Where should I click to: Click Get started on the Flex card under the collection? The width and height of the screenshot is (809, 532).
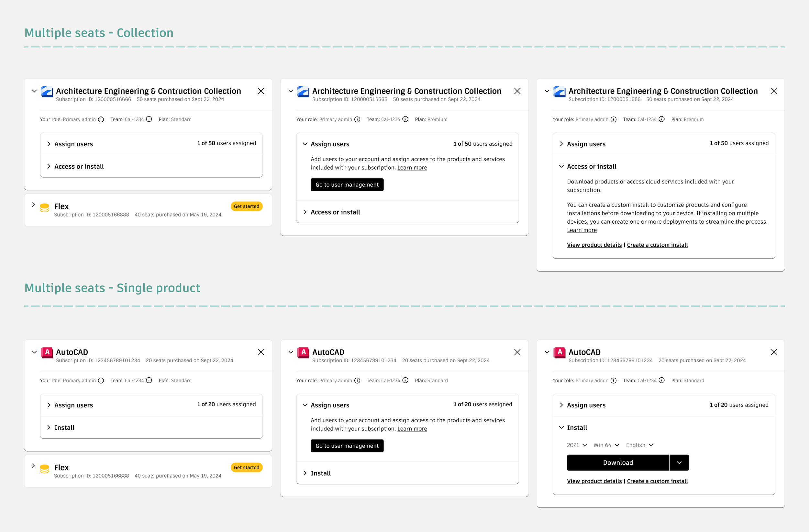coord(247,206)
